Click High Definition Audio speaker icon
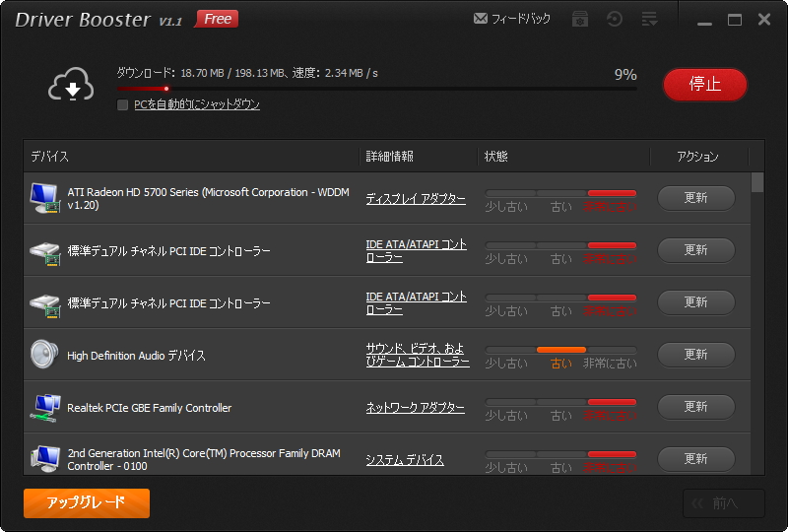This screenshot has width=788, height=532. pyautogui.click(x=44, y=354)
